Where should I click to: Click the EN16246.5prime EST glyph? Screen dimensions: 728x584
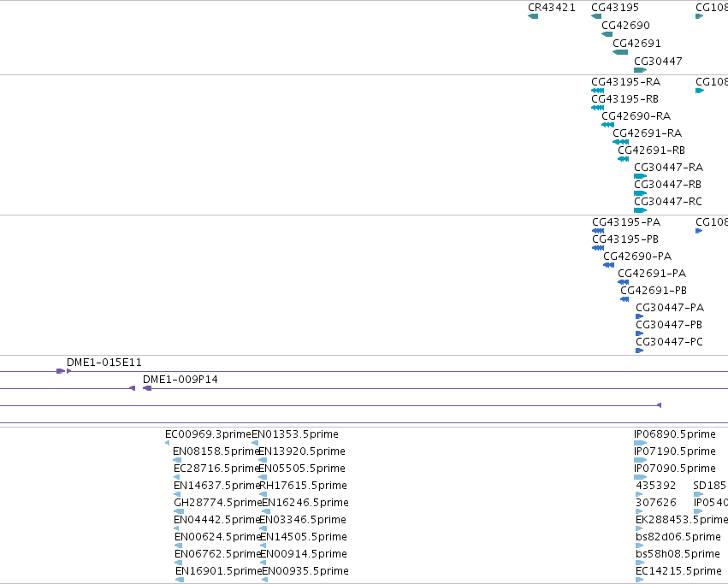coord(266,512)
